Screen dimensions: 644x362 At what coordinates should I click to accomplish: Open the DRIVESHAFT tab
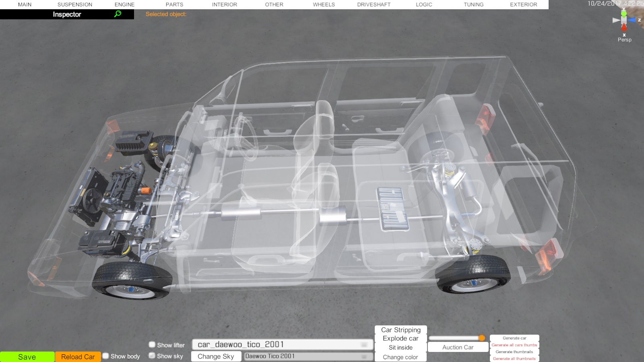(x=374, y=4)
